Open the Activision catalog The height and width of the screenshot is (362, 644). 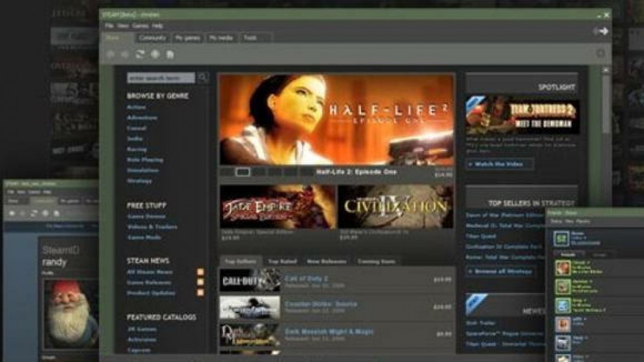[142, 340]
